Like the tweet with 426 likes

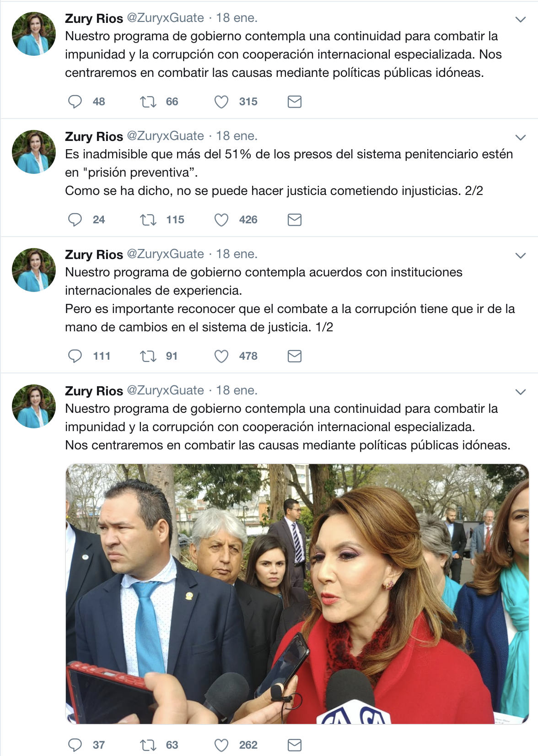tap(221, 220)
